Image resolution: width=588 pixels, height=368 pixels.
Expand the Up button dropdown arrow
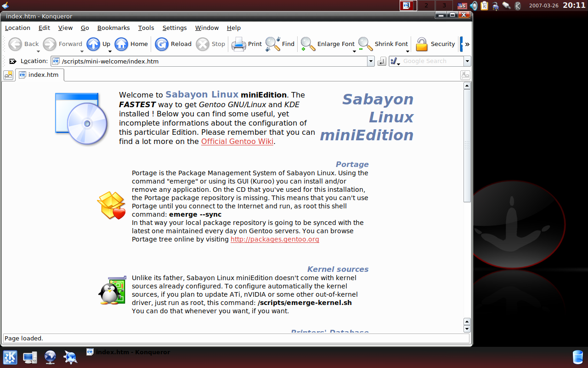click(110, 51)
